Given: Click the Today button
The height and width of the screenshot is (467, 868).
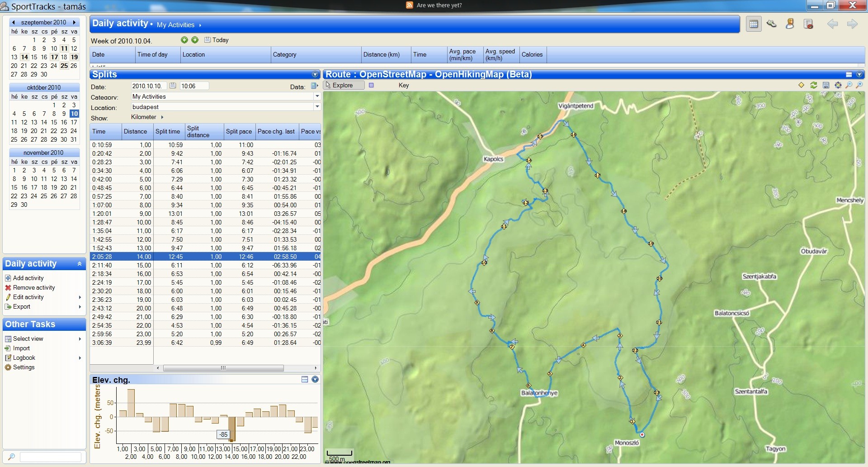Looking at the screenshot, I should [x=217, y=40].
